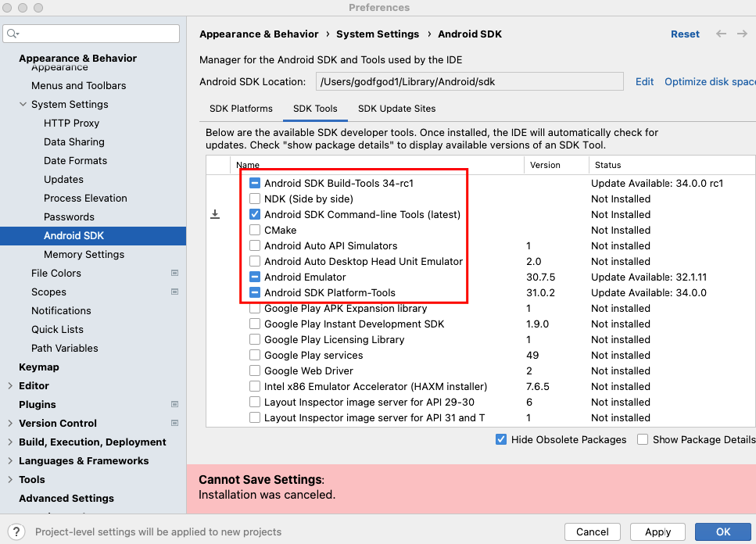
Task: Click the project-level icon next to Version Control
Action: pyautogui.click(x=174, y=423)
